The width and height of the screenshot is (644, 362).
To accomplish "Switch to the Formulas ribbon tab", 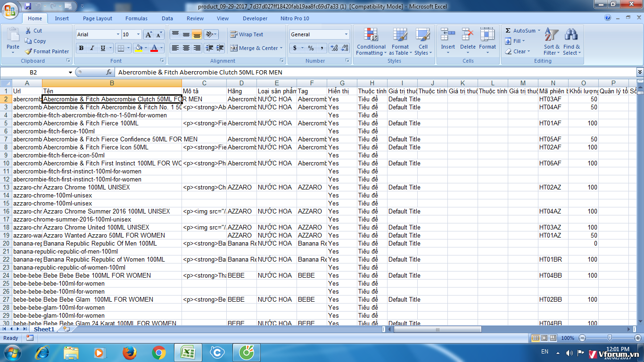I will 136,18.
